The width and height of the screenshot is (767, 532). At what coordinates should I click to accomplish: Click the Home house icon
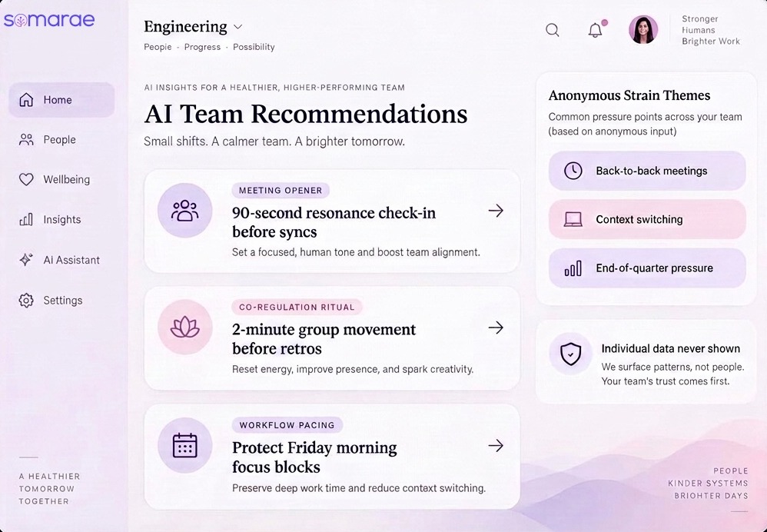[26, 100]
